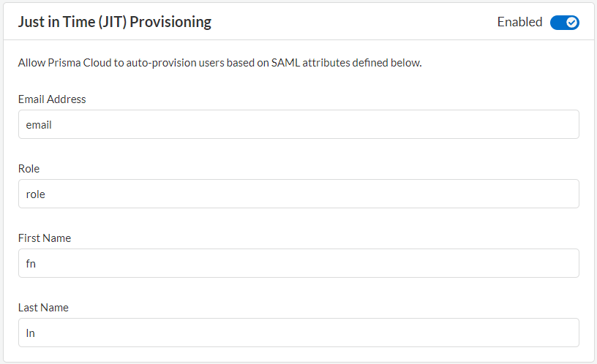Viewport: 597px width, 364px height.
Task: Click the auto-provision description sentence
Action: pos(219,63)
